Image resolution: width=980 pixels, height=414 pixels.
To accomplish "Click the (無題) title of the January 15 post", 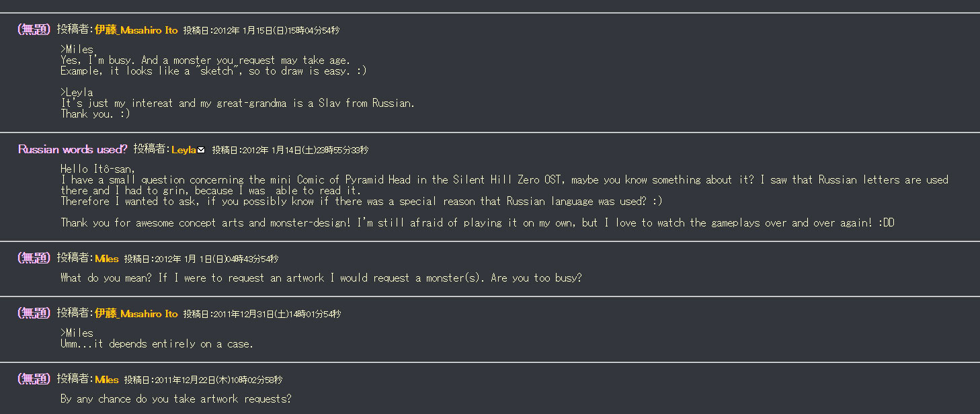I will (34, 30).
